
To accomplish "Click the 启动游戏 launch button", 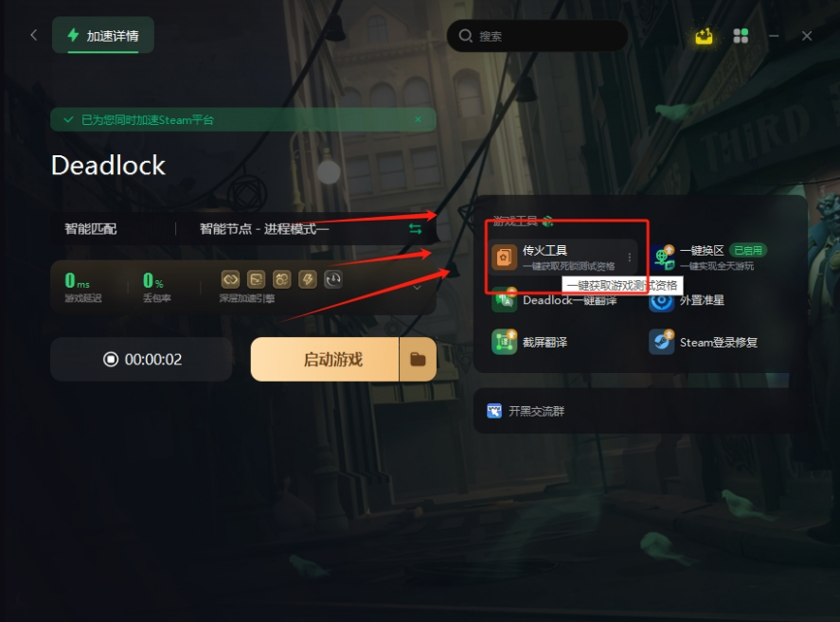I will point(325,359).
